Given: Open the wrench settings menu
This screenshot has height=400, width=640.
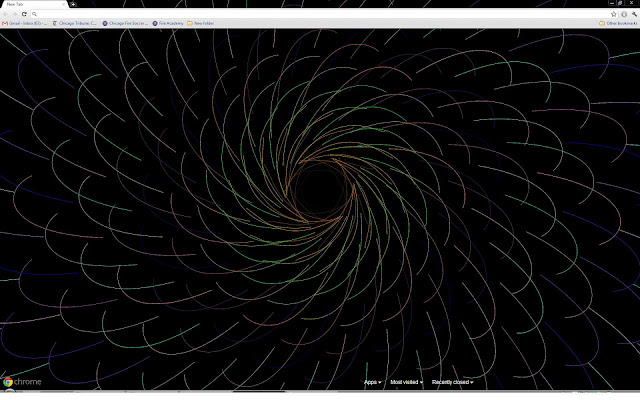Looking at the screenshot, I should tap(634, 14).
